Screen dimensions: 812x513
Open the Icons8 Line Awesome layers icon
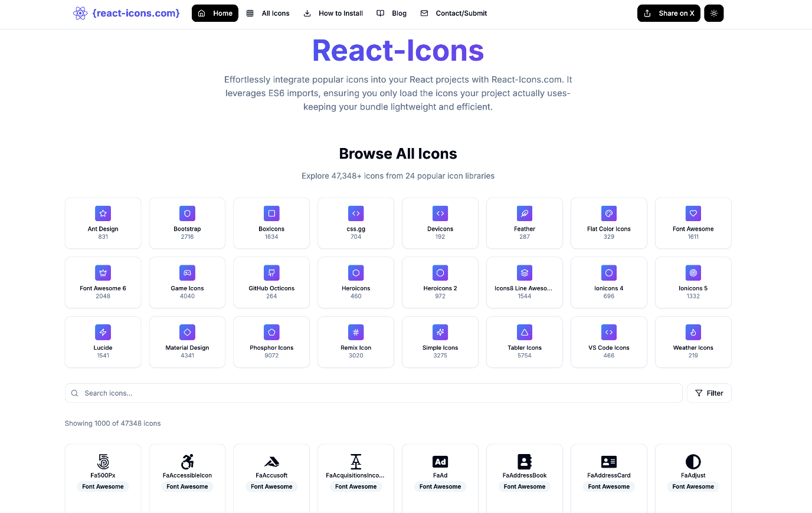click(525, 273)
